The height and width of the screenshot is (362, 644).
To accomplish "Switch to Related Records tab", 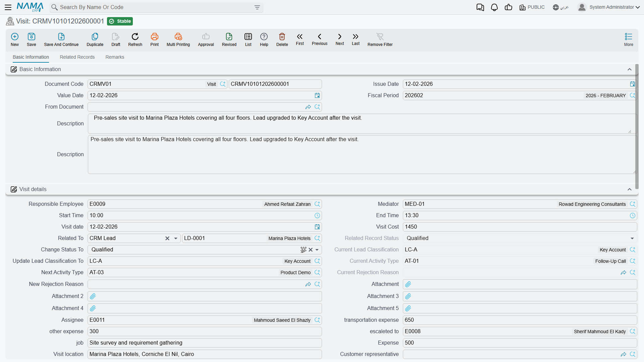I will click(x=77, y=57).
